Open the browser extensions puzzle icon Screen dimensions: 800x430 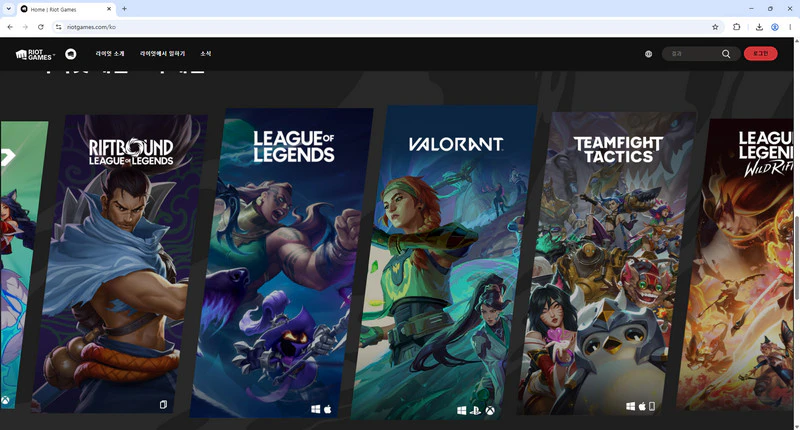pyautogui.click(x=736, y=27)
